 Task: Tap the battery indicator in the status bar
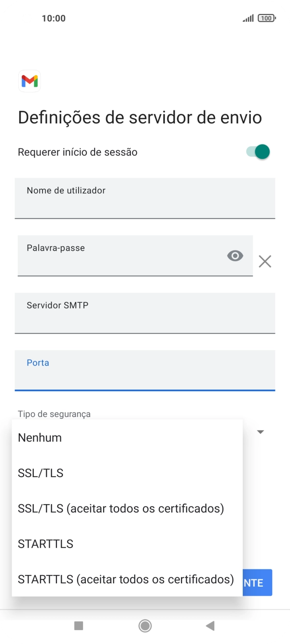265,18
